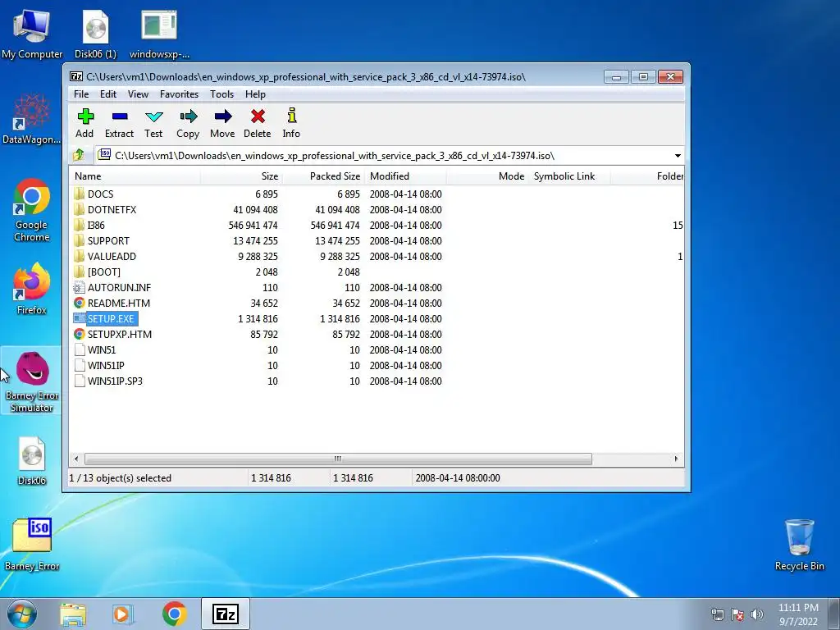Select README.HTM Chrome file icon
Viewport: 840px width, 630px height.
pyautogui.click(x=80, y=303)
